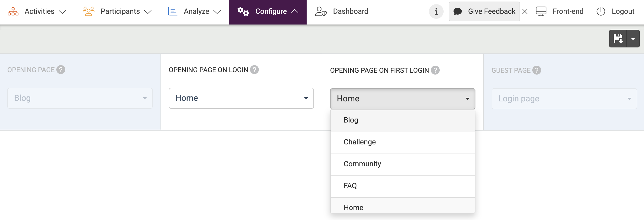Click the save icon button
Image resolution: width=644 pixels, height=220 pixels.
click(x=618, y=39)
